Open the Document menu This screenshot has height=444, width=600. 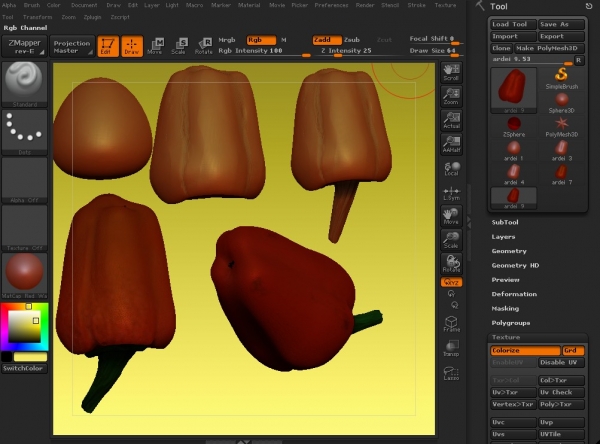[x=84, y=5]
